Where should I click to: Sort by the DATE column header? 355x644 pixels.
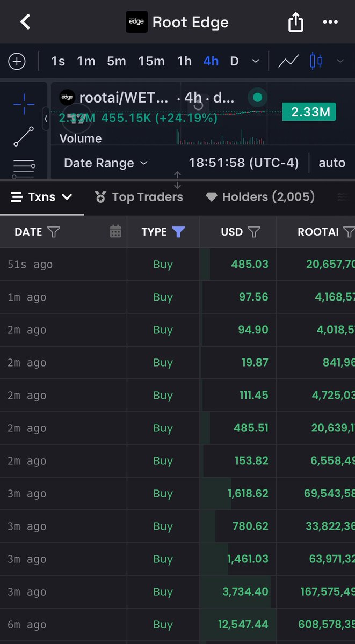point(28,232)
